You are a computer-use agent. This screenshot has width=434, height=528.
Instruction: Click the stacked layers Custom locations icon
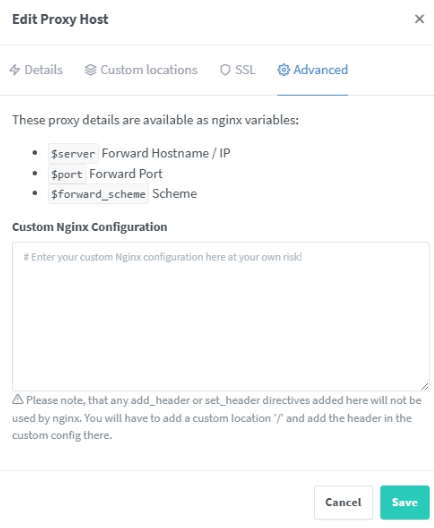(90, 70)
